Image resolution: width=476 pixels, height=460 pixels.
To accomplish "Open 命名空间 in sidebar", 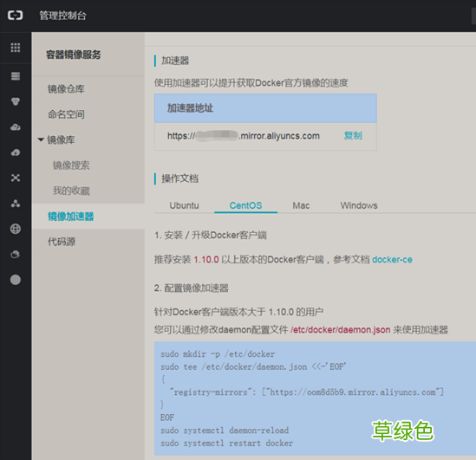I will pyautogui.click(x=66, y=114).
